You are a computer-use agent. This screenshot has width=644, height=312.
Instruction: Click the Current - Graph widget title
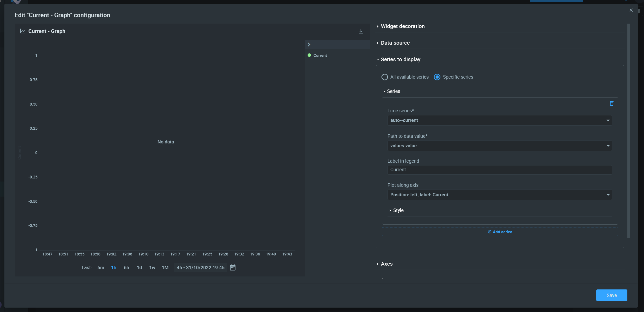47,31
